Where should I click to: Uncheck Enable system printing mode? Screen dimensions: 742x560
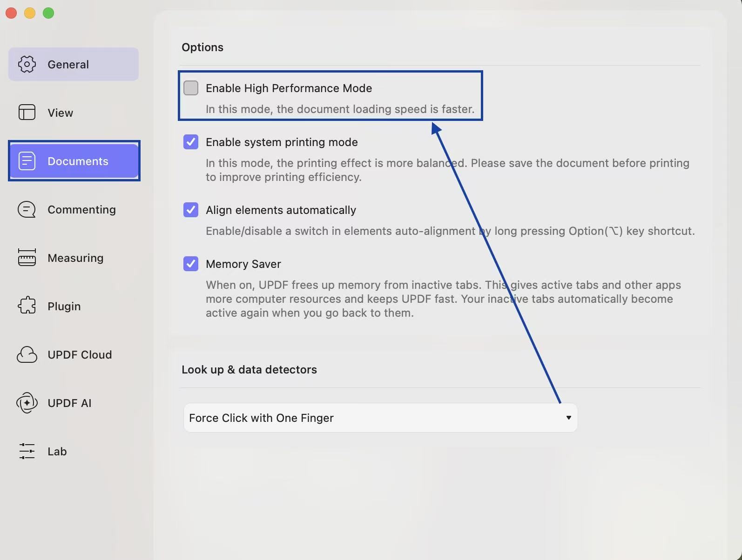191,142
